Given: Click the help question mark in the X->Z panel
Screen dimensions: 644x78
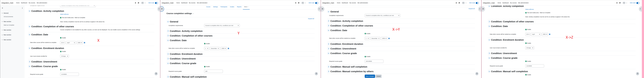Looking at the screenshot, I should coord(637,74).
